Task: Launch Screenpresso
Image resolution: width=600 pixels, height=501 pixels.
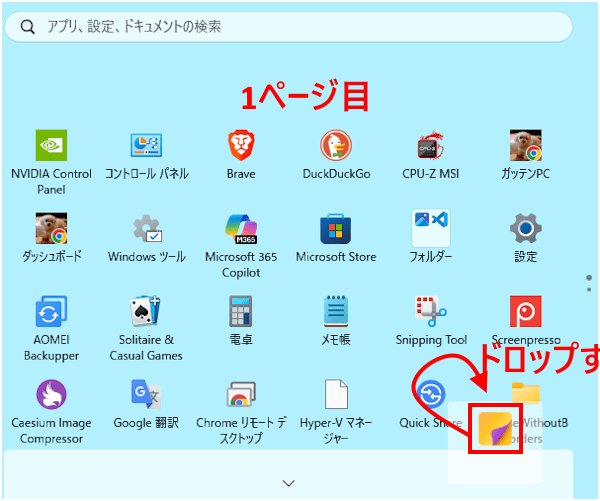Action: [526, 311]
